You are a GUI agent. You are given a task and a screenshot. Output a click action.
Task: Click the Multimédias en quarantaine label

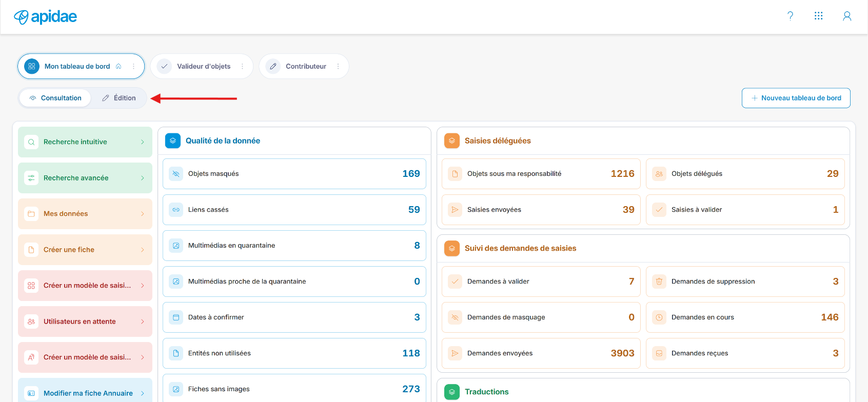tap(231, 246)
